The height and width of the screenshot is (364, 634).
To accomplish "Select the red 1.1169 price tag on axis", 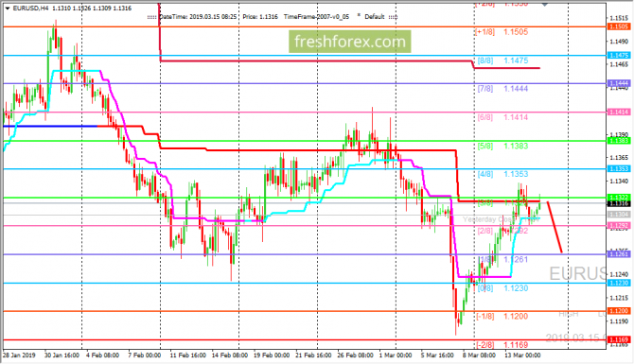I will tap(619, 339).
